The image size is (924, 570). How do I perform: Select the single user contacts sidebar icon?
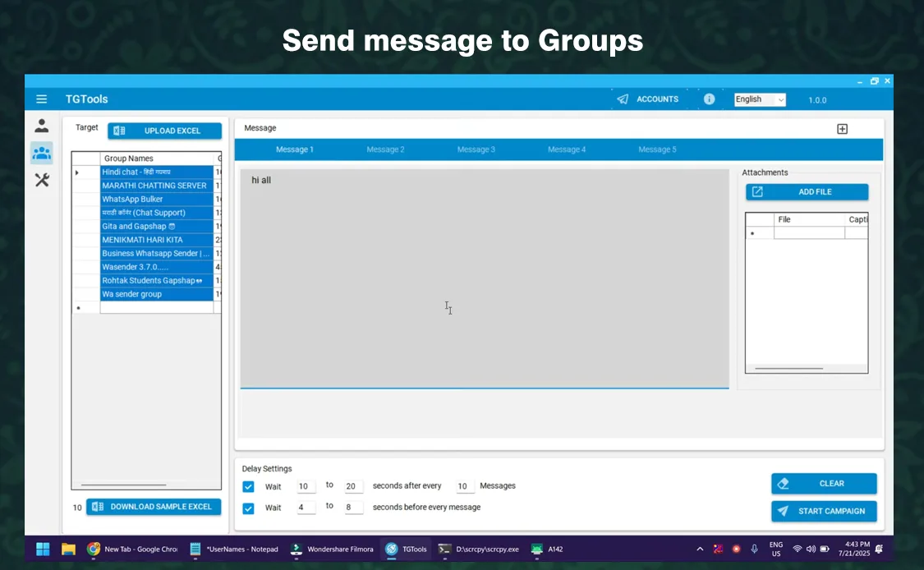point(41,126)
